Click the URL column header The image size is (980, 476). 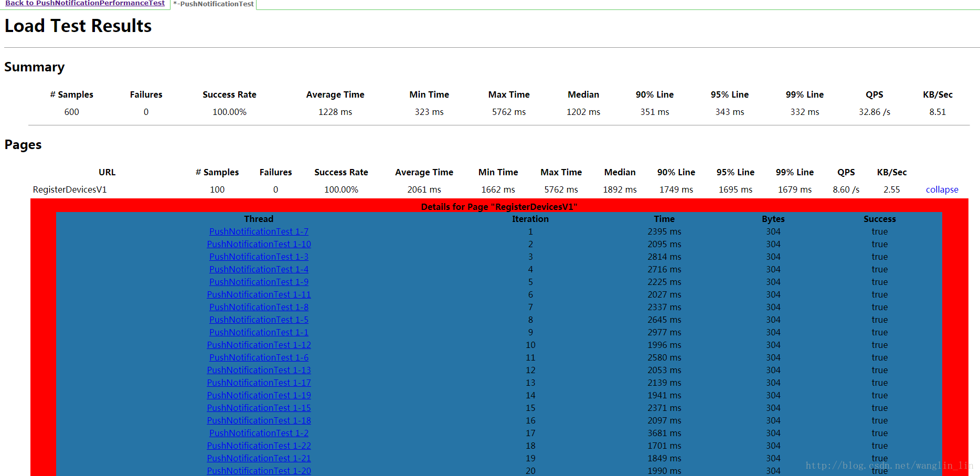107,172
